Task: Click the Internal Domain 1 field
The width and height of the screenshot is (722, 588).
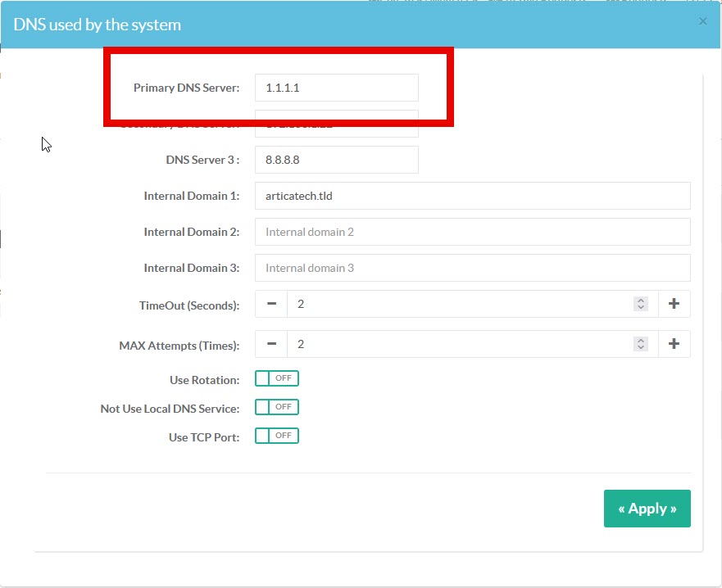Action: (472, 196)
